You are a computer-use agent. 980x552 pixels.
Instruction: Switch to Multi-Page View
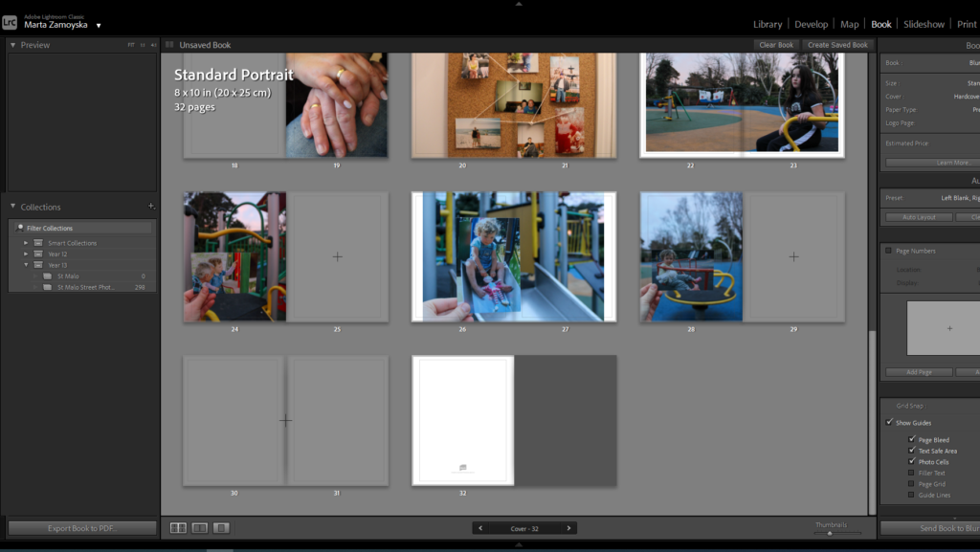(x=178, y=528)
